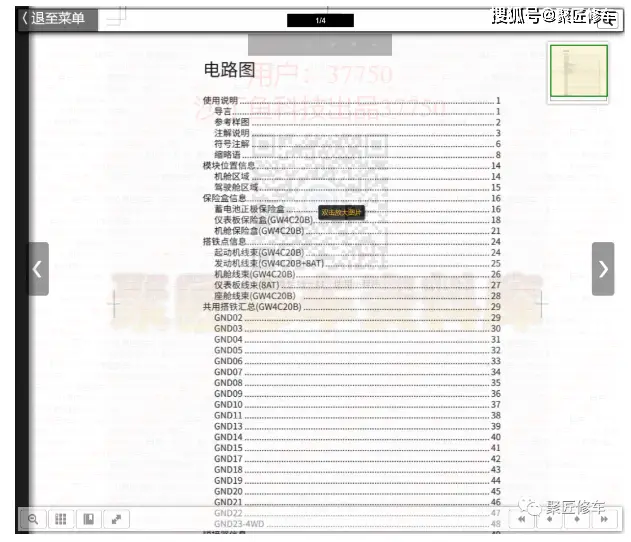The height and width of the screenshot is (542, 631).
Task: Click the 1/4 page indicator
Action: tap(320, 20)
